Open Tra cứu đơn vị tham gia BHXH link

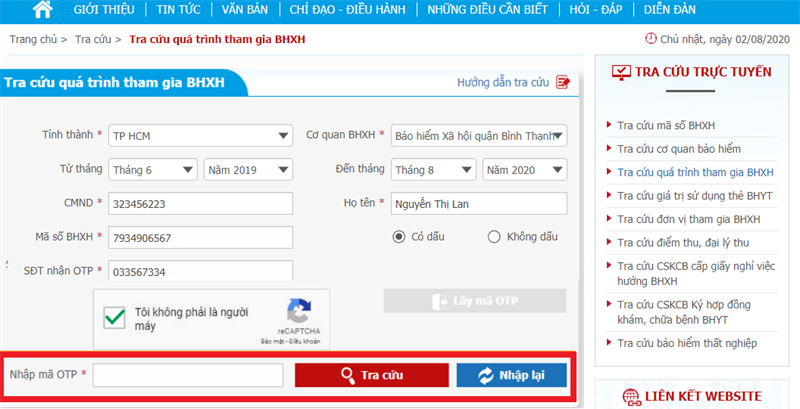coord(689,219)
